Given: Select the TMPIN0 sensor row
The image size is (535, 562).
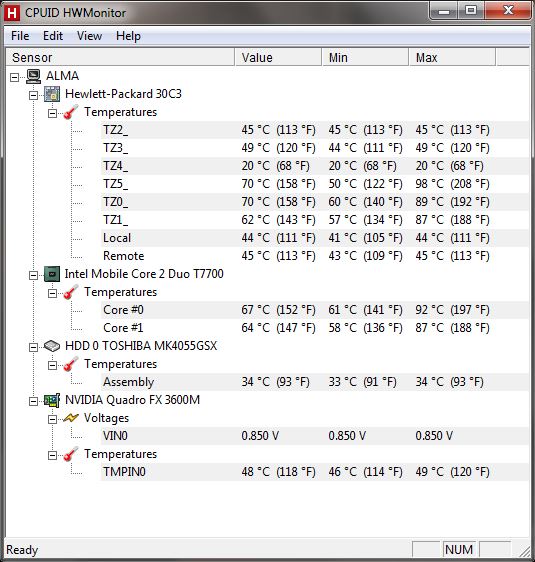Looking at the screenshot, I should point(315,472).
